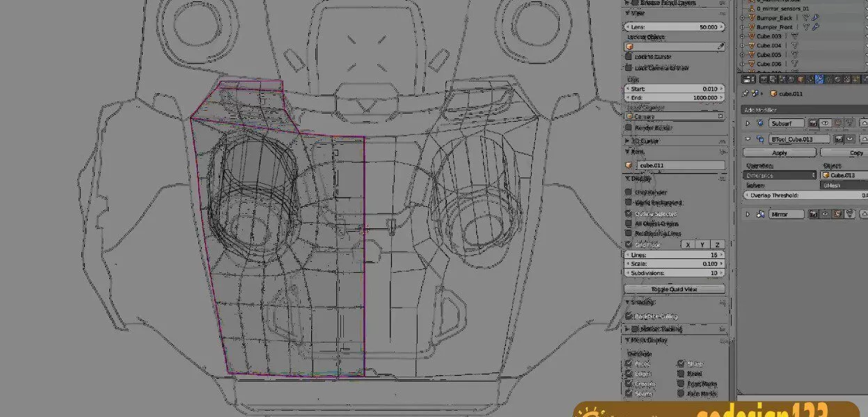Click the Subsurf modifier camera render icon
Image resolution: width=868 pixels, height=417 pixels.
814,123
